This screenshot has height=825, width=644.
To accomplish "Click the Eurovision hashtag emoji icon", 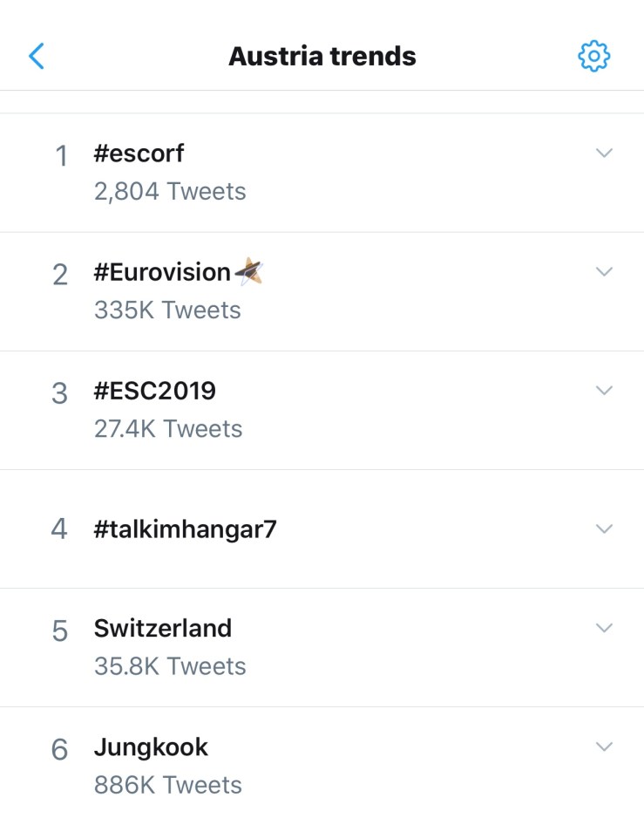I will pos(249,272).
